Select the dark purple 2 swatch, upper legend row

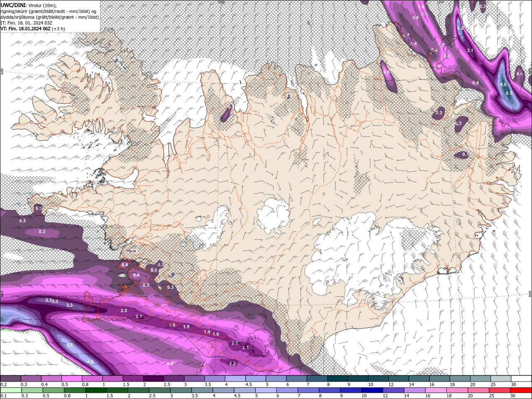coord(153,379)
